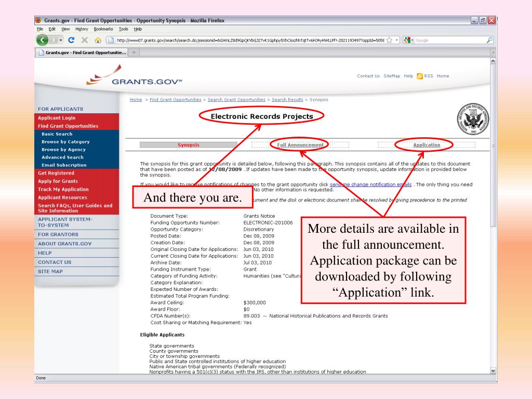The image size is (532, 399).
Task: Select the Grants.gov Find Grant Opportunities tab
Action: point(82,52)
